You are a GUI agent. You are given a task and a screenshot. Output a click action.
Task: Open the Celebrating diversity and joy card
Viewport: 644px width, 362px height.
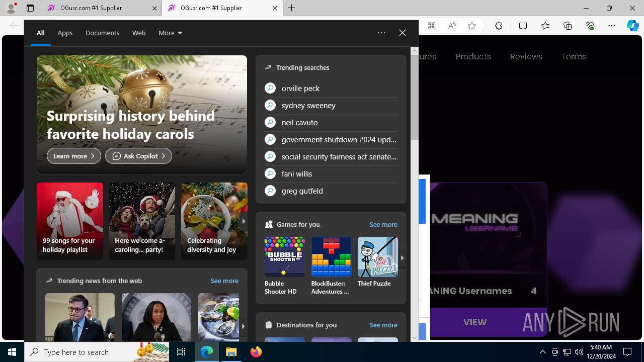(214, 221)
